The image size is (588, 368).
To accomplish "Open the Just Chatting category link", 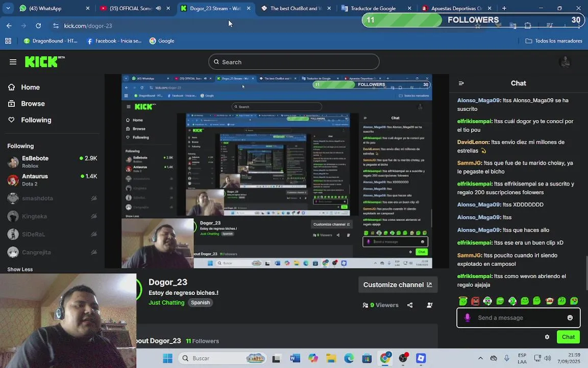I will point(166,303).
